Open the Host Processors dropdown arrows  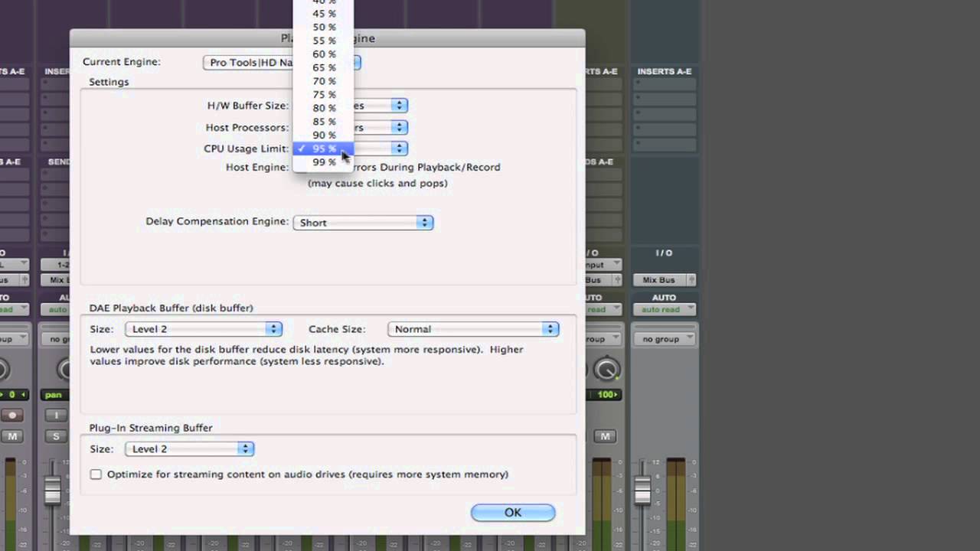pos(399,127)
